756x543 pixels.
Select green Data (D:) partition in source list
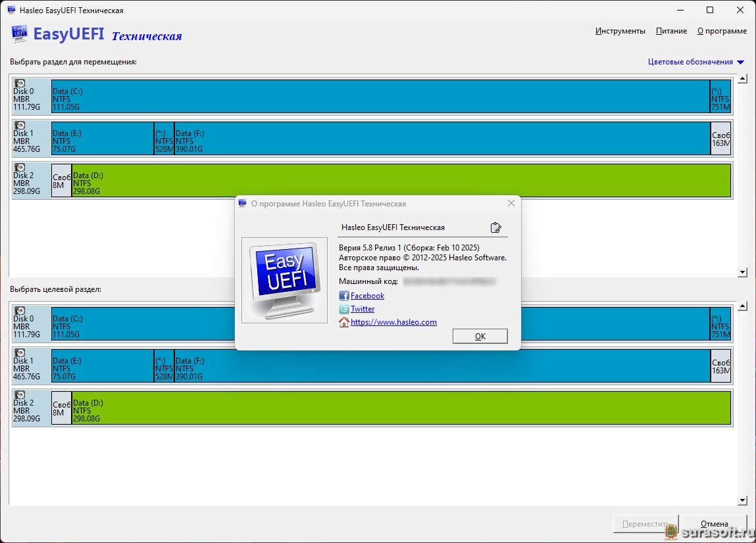click(x=401, y=180)
